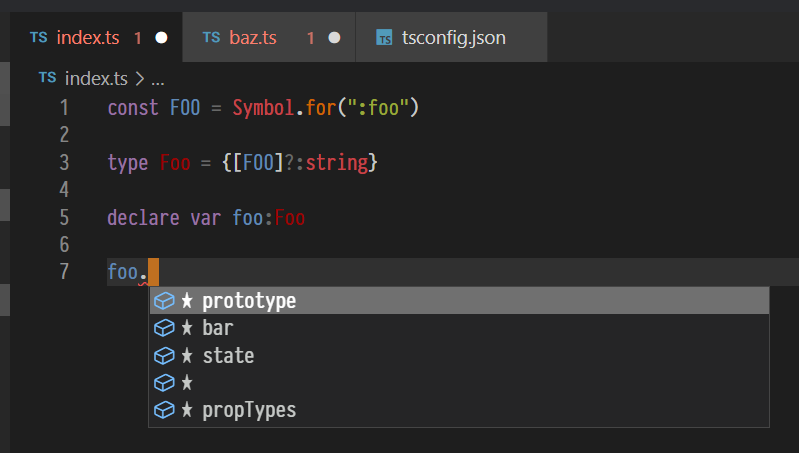799x453 pixels.
Task: Click the type name Foo on line 3
Action: [x=175, y=163]
